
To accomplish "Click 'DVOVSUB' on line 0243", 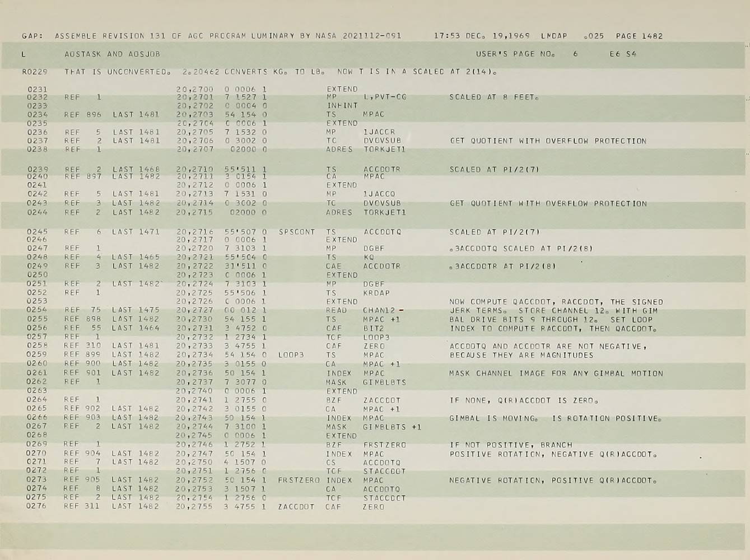I will point(382,203).
